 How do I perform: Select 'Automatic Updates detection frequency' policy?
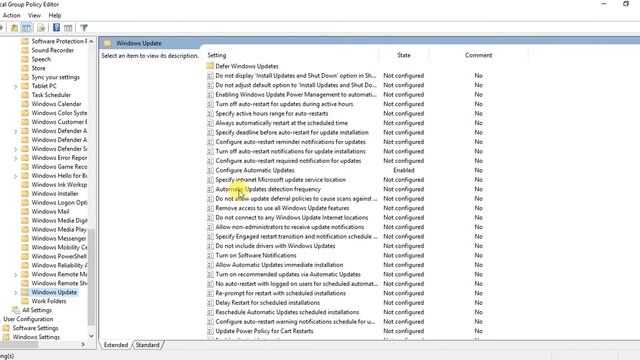[268, 189]
